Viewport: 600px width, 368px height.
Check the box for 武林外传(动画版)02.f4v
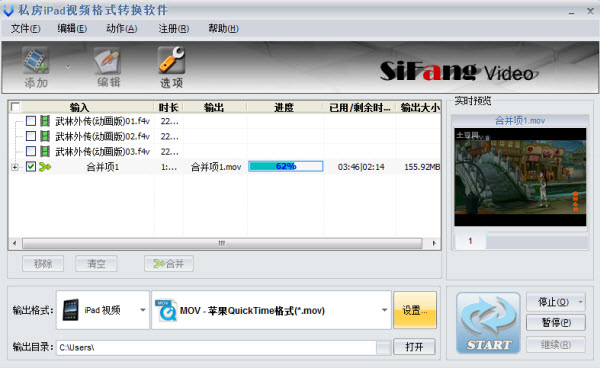[31, 136]
